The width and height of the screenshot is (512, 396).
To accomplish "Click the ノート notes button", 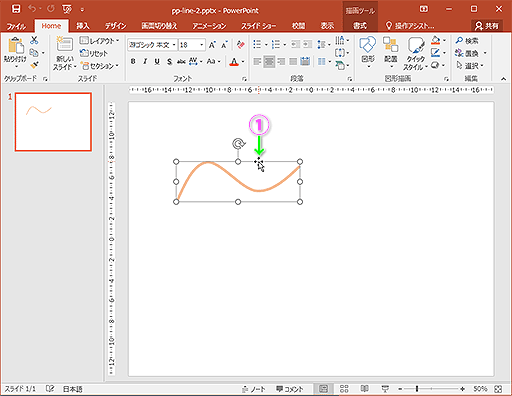I will pos(254,389).
